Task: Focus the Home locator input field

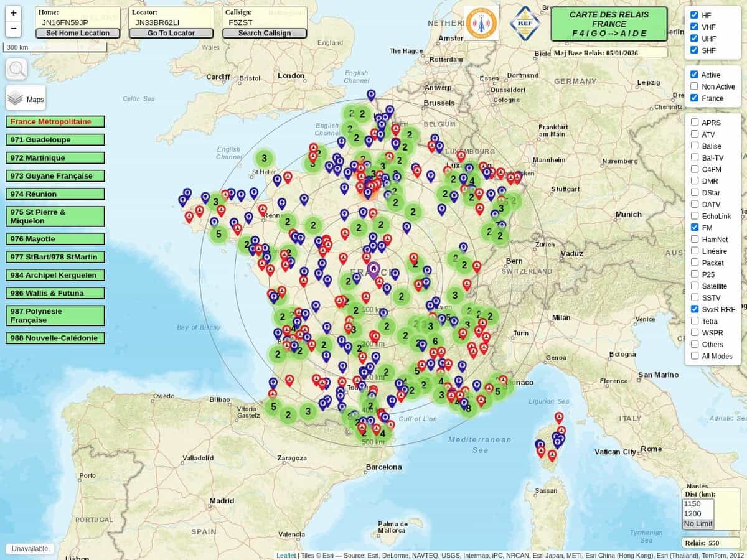Action: pyautogui.click(x=78, y=22)
